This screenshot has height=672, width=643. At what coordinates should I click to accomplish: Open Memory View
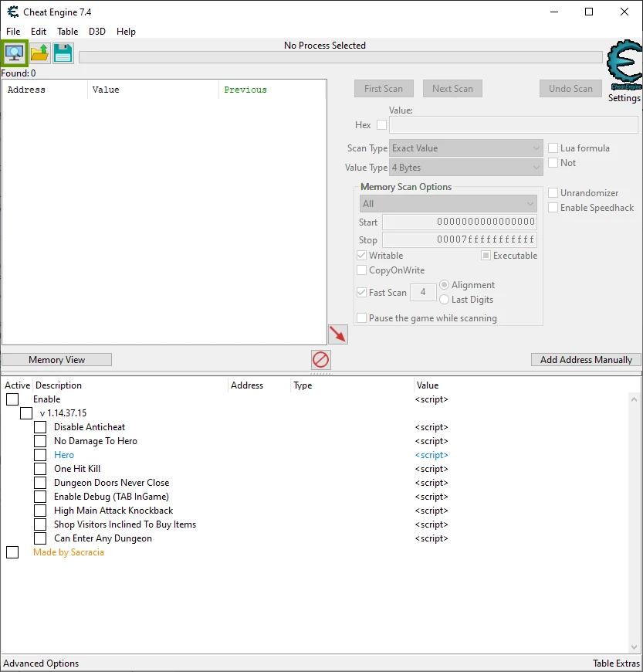click(x=57, y=360)
